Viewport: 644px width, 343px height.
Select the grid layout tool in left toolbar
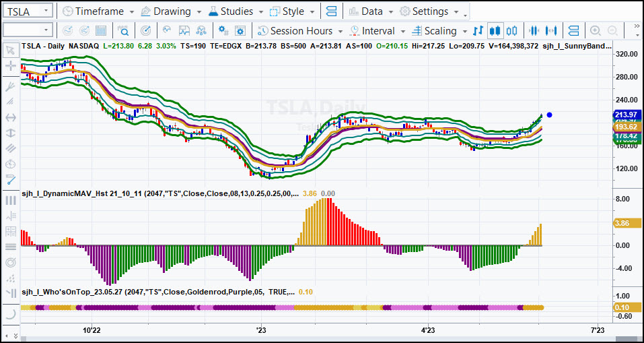(x=10, y=231)
